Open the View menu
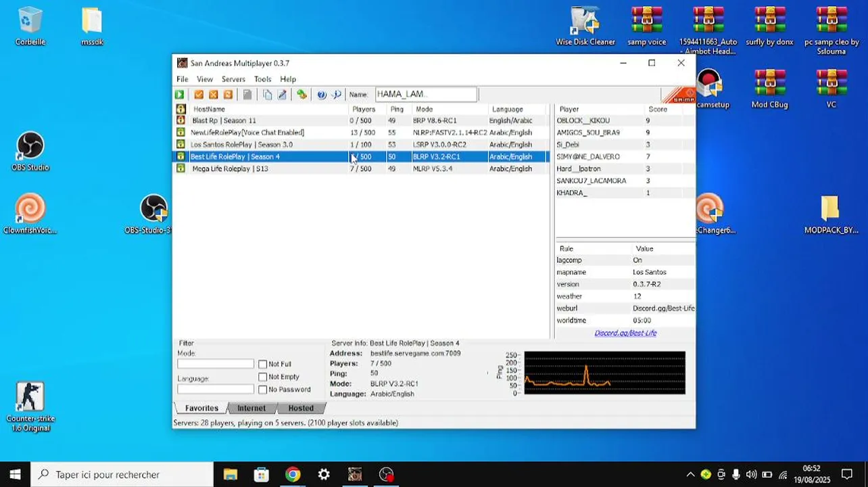The image size is (868, 487). 204,79
